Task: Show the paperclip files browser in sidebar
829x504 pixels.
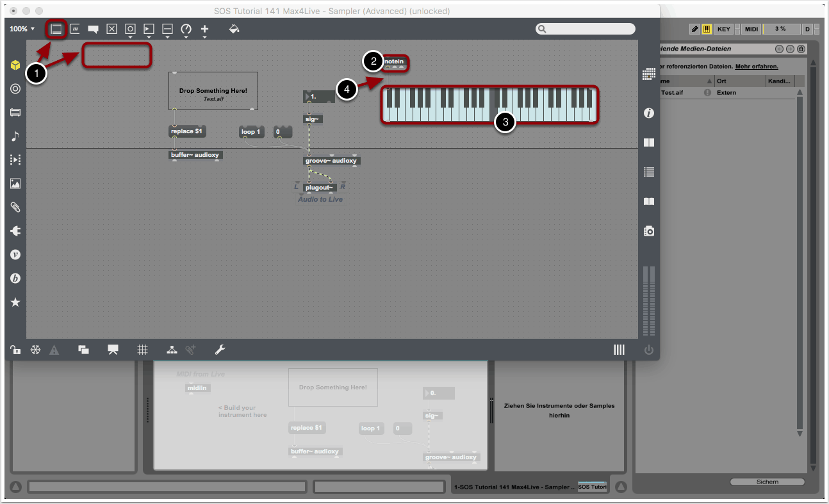Action: [15, 207]
